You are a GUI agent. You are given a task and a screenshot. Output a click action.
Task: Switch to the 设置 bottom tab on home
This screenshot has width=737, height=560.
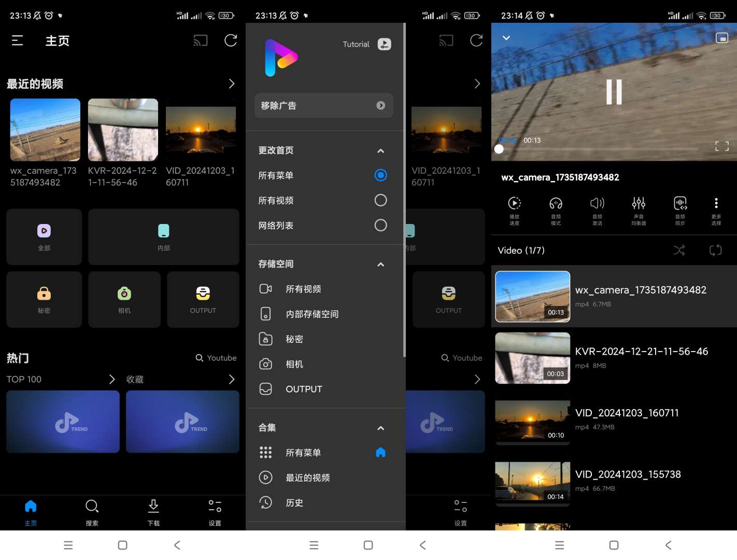click(215, 512)
